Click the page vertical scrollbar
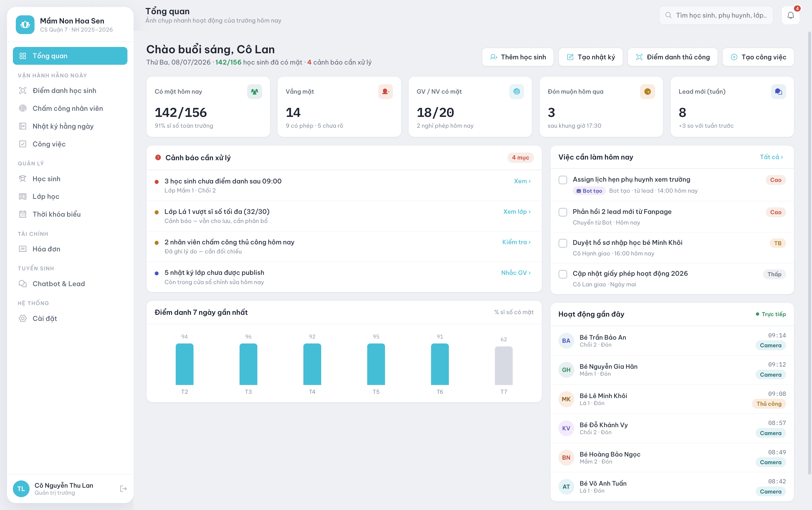Screen dimensions: 812x510 (809, 253)
